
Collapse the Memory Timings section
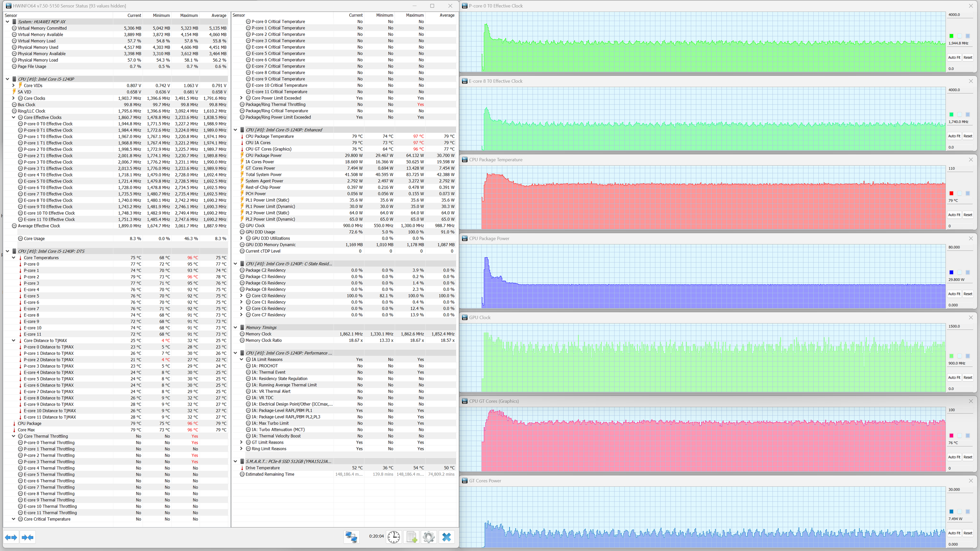click(x=236, y=327)
